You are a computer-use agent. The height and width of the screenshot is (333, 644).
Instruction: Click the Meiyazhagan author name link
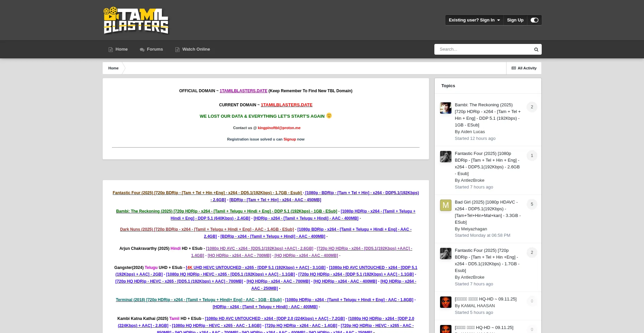474,229
